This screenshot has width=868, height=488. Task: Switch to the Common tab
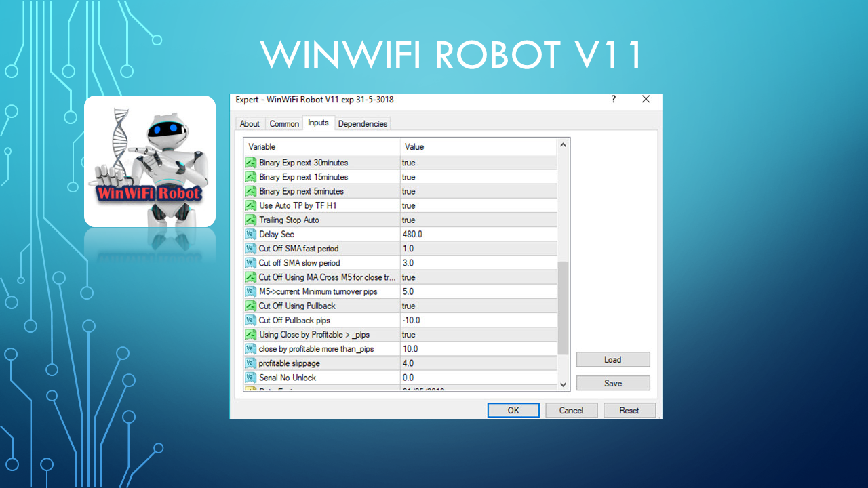284,124
